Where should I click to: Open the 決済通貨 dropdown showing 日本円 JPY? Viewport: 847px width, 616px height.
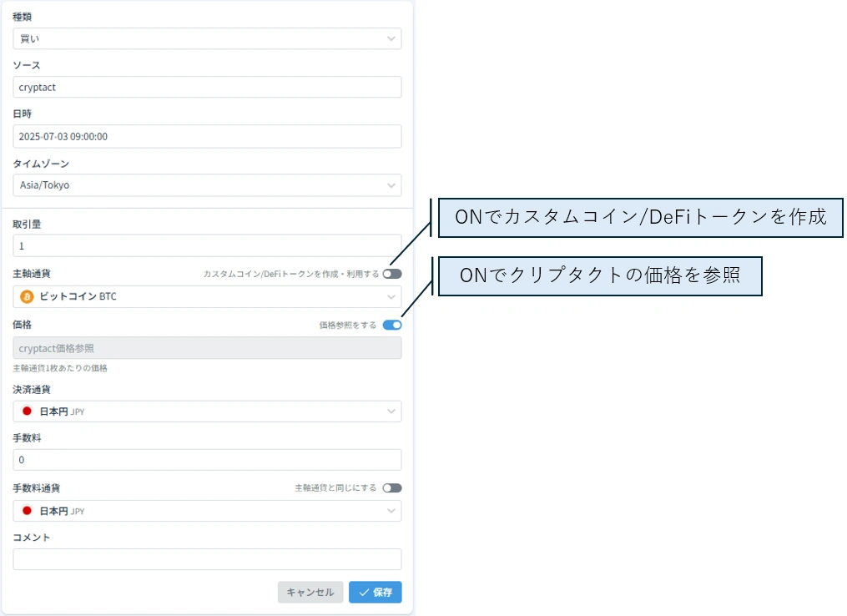(x=207, y=412)
